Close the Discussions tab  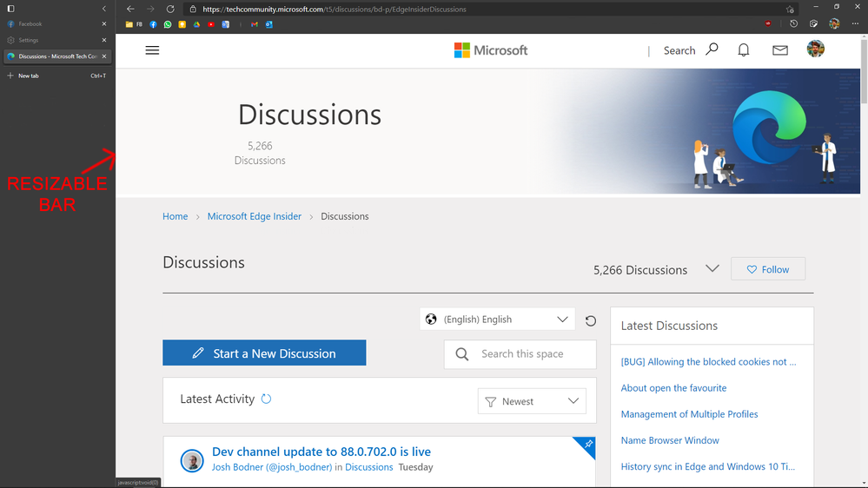(x=104, y=56)
